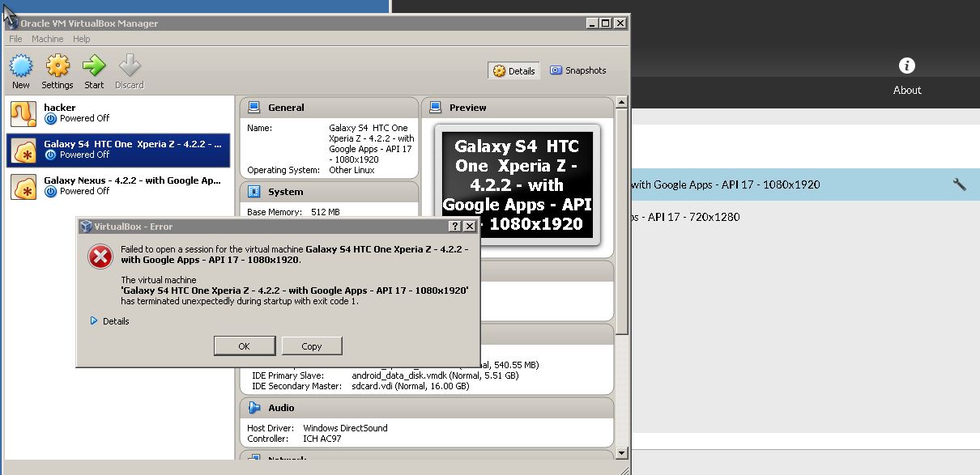The image size is (980, 475).
Task: Click the System section chip icon
Action: [x=254, y=192]
